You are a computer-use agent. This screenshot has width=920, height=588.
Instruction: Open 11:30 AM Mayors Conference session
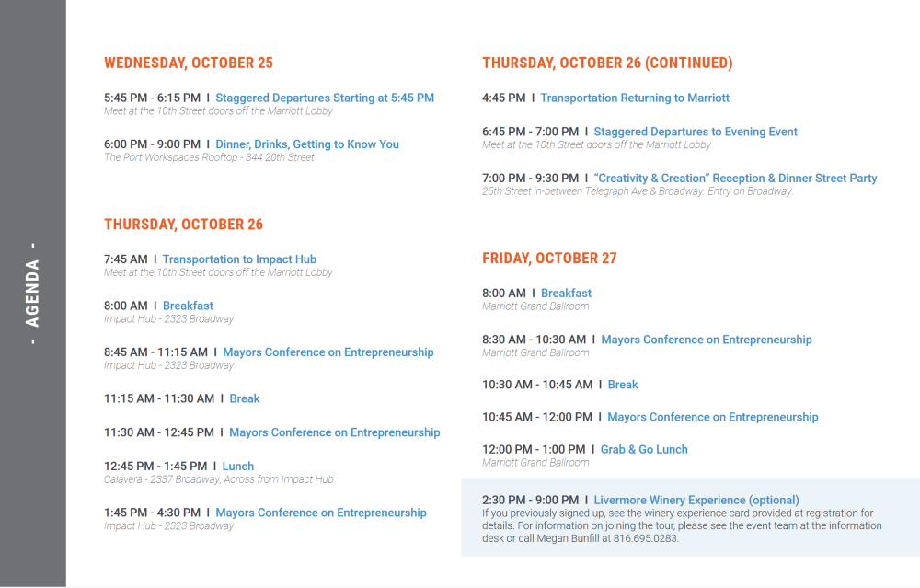tap(335, 432)
